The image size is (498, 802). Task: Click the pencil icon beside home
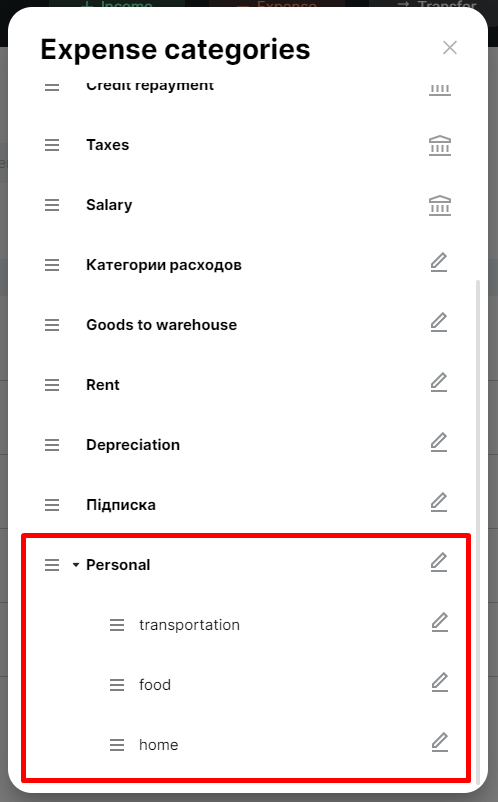pos(439,743)
